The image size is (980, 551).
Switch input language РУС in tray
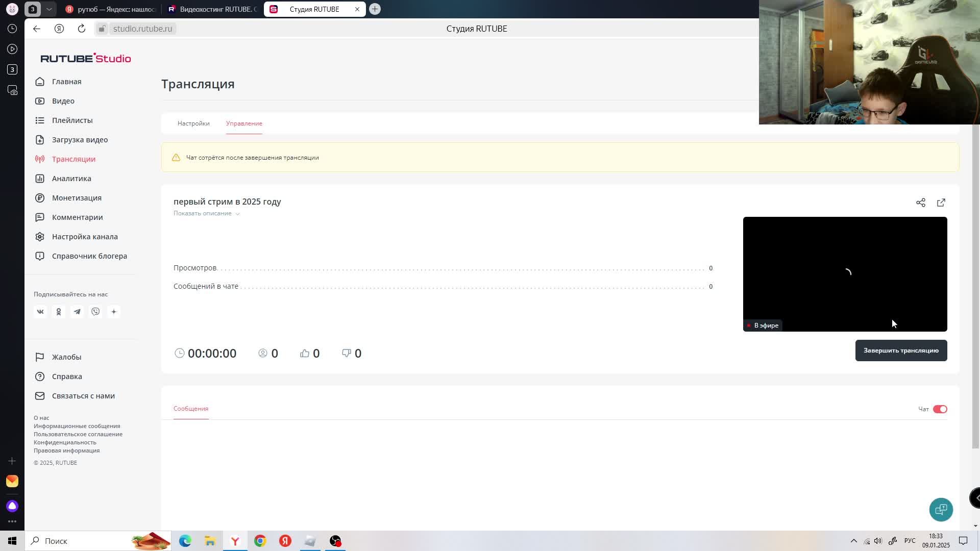(x=910, y=541)
